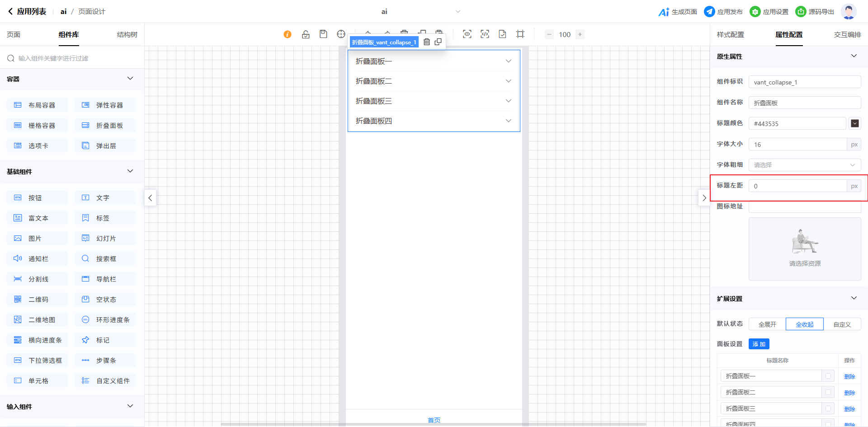Click the preview eye icon in toolbar
Screen dimensions: 868x427
pyautogui.click(x=467, y=34)
